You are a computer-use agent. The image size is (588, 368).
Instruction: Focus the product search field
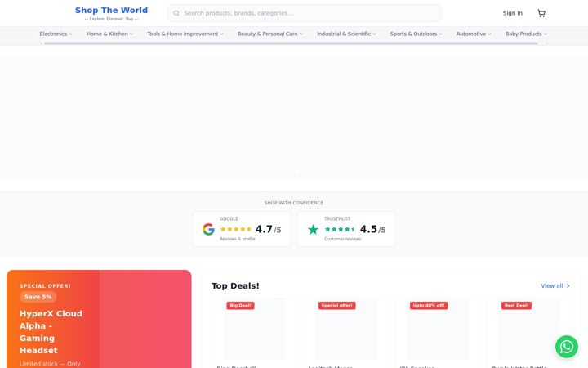pyautogui.click(x=305, y=13)
